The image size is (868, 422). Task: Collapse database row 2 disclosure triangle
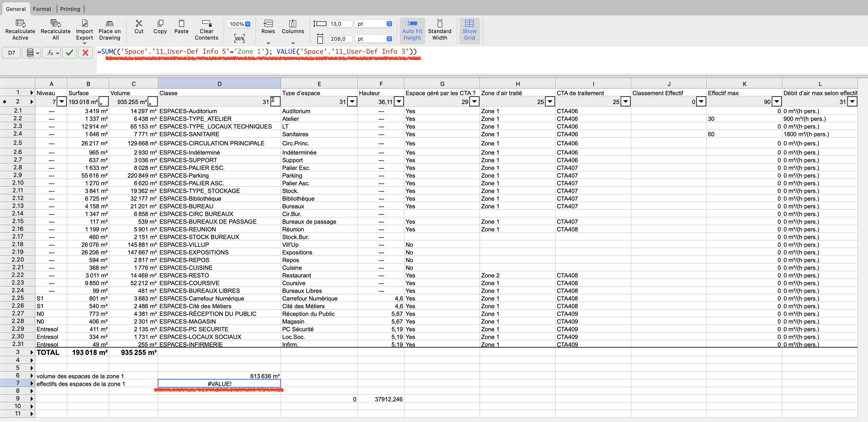coord(32,102)
